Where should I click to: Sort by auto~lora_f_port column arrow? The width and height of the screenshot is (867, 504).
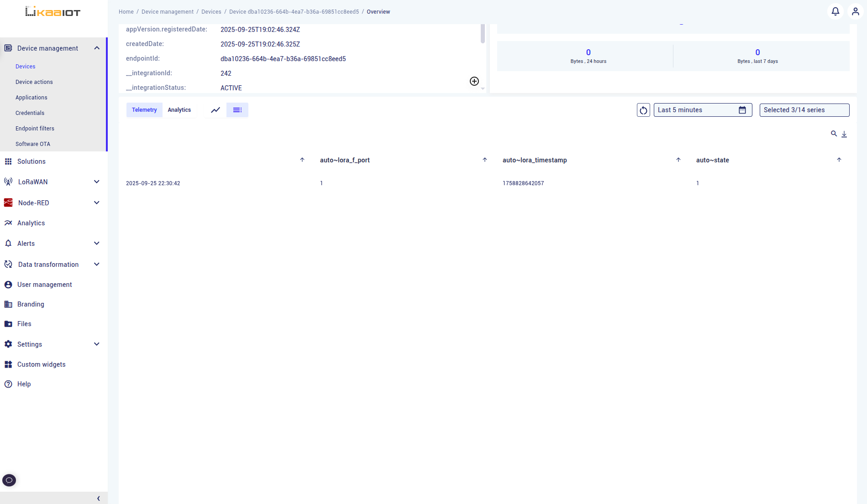coord(485,160)
